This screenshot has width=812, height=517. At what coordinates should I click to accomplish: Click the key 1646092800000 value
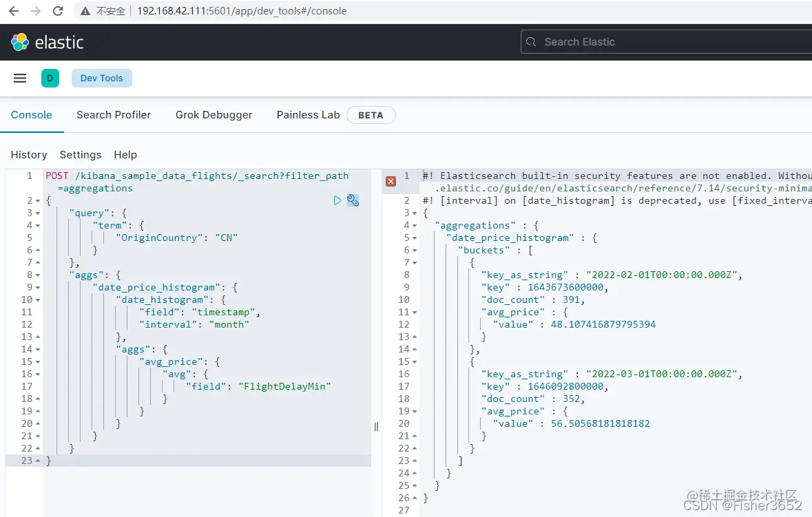pos(565,387)
